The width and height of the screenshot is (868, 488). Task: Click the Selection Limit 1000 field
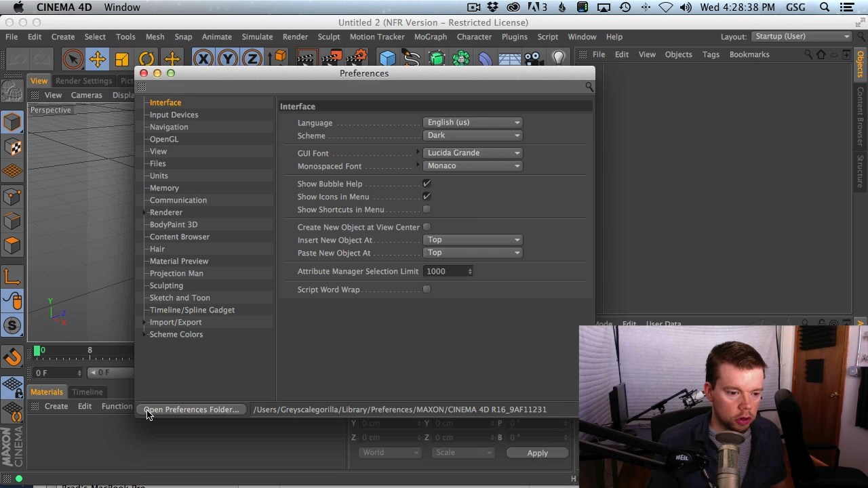click(445, 271)
